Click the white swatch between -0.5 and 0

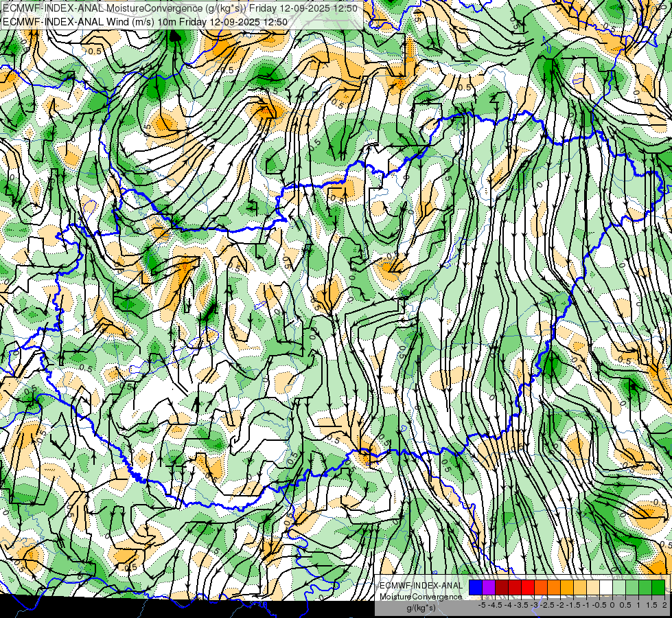pos(606,587)
